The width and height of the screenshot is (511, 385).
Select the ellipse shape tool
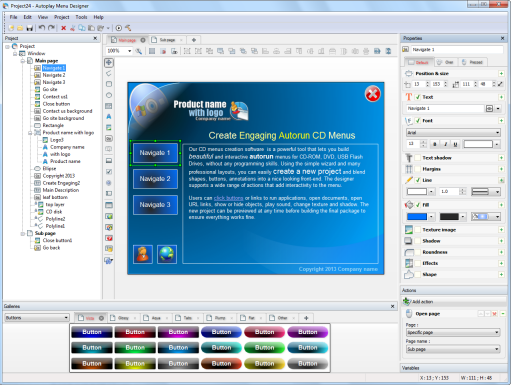(109, 95)
